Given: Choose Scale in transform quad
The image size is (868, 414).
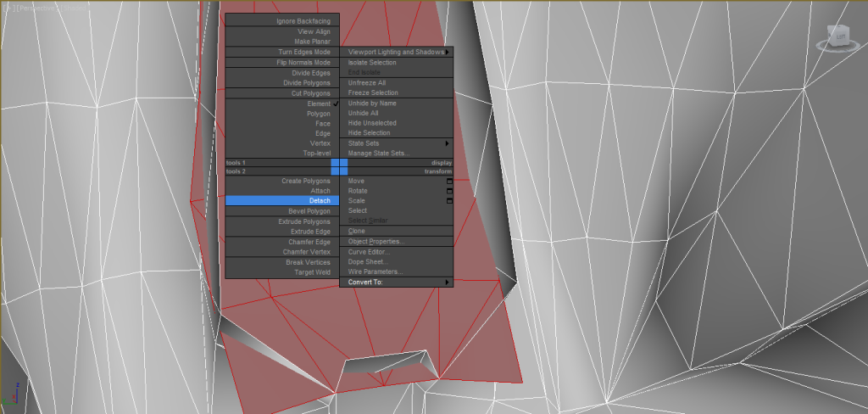Looking at the screenshot, I should click(393, 201).
